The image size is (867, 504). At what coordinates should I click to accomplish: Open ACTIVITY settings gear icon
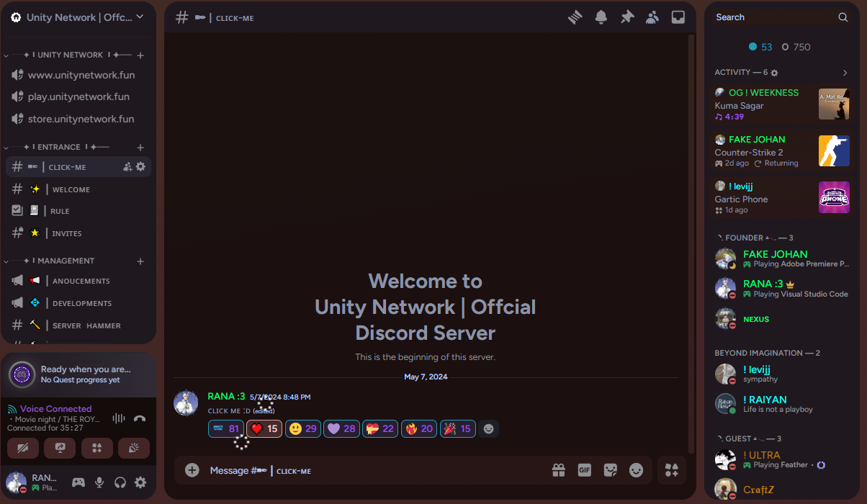coord(775,73)
